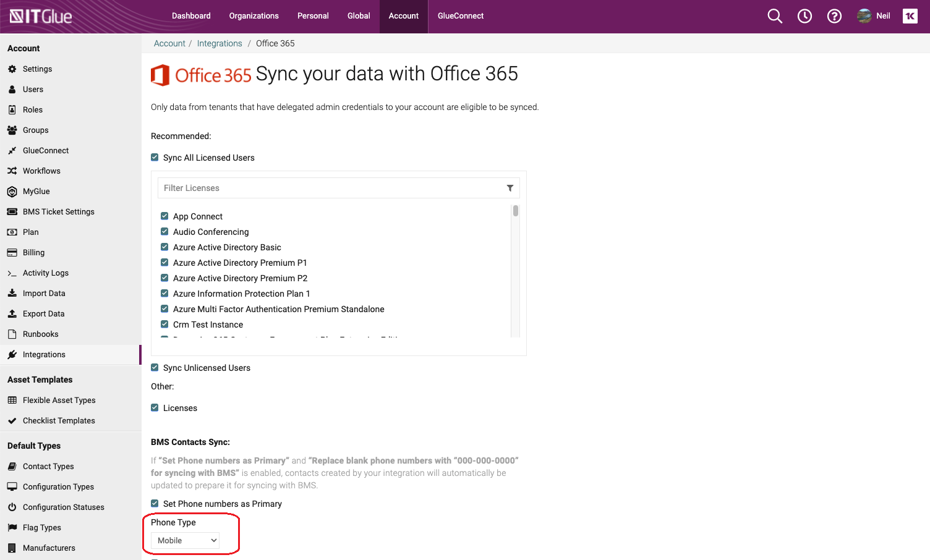The height and width of the screenshot is (560, 930).
Task: Click the Settings gear icon in sidebar
Action: [12, 69]
